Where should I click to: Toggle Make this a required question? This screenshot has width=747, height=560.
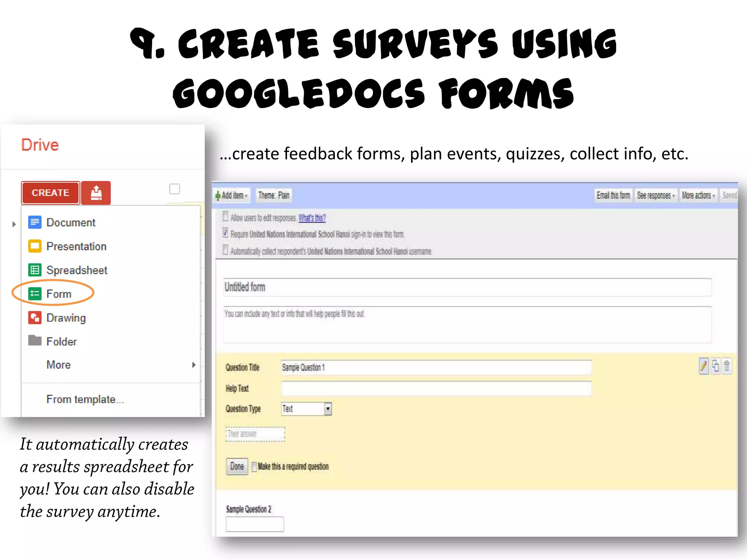[x=254, y=467]
